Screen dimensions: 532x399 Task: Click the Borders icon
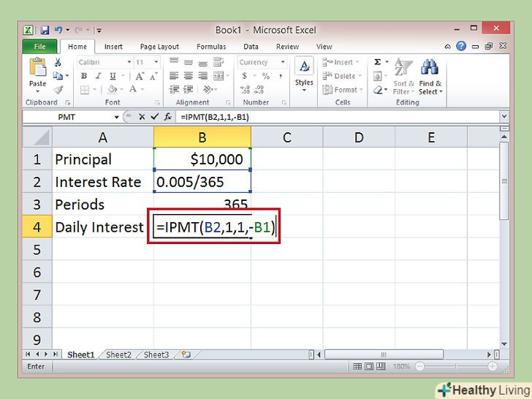pos(84,90)
